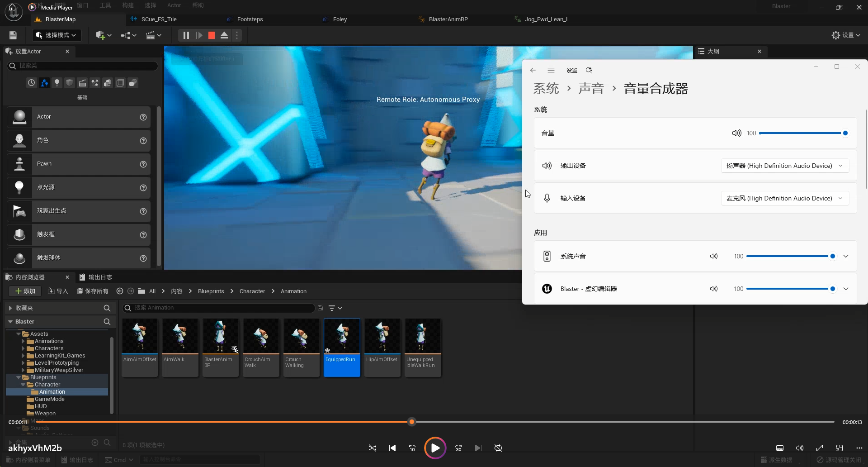
Task: Click the Media Player seek bar handle
Action: click(412, 422)
